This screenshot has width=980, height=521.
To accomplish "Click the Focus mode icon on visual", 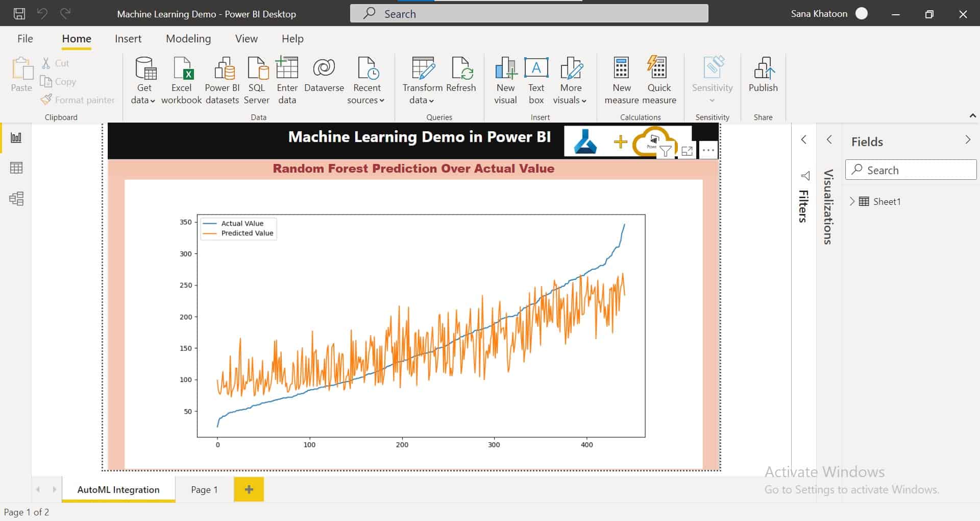I will pyautogui.click(x=687, y=151).
